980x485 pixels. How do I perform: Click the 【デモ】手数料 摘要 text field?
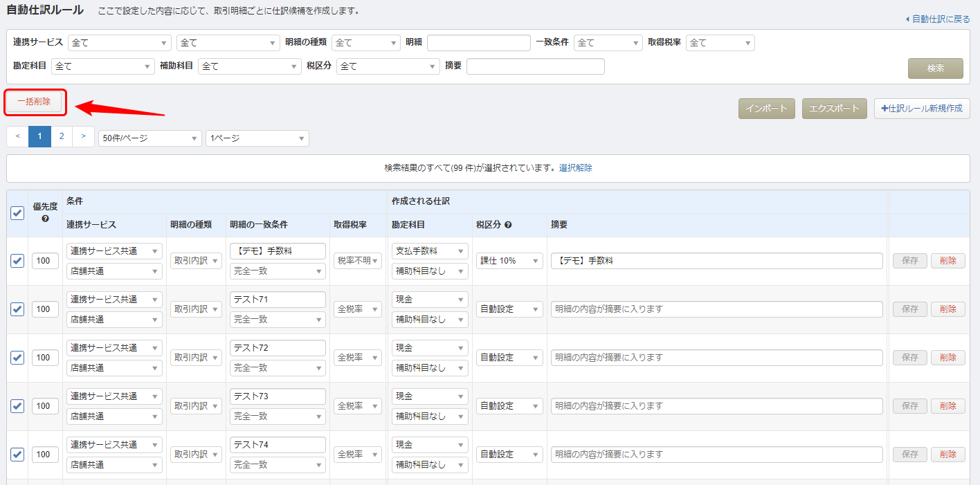tap(717, 261)
